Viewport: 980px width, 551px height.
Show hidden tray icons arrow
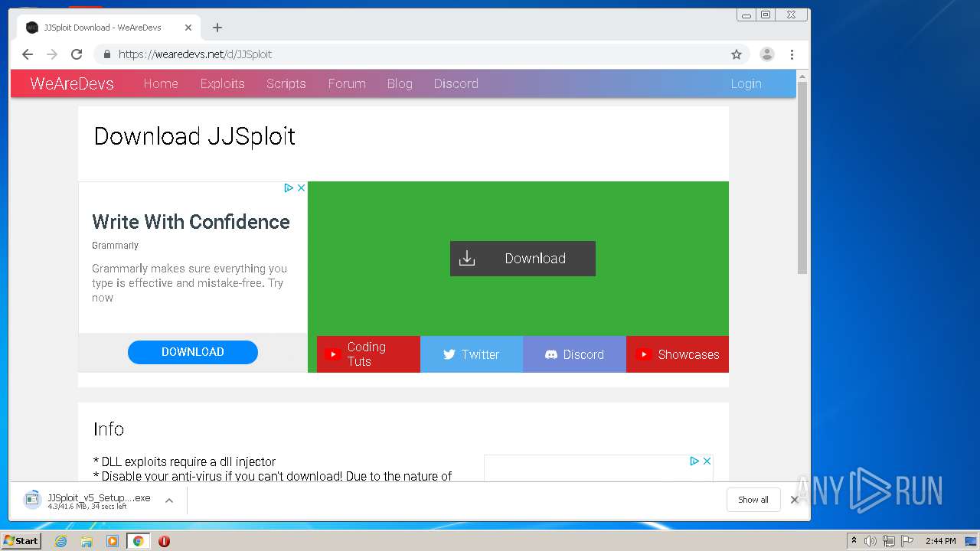(854, 541)
